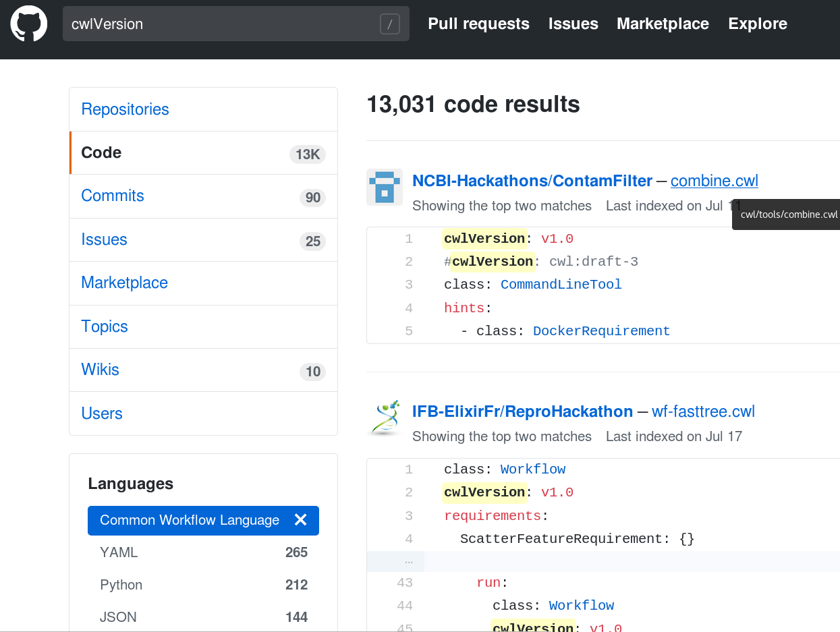
Task: Open the IFB-ElixirFr/ReproHackathon repository
Action: pos(522,411)
